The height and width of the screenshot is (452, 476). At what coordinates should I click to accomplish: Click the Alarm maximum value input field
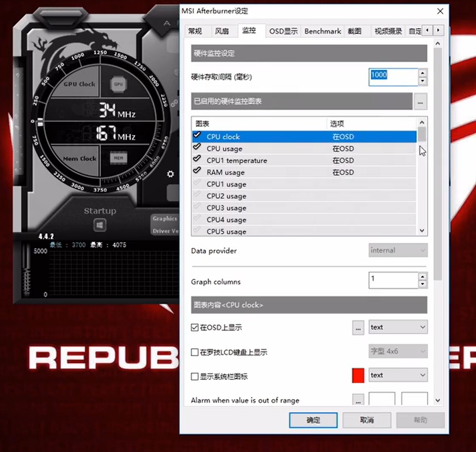pos(415,399)
